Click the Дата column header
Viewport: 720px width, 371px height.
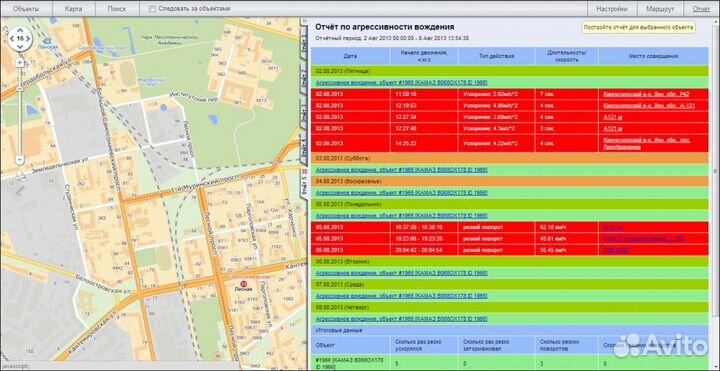pos(350,56)
